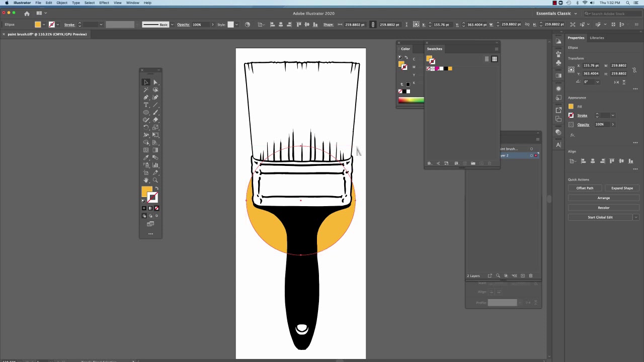Click the Swatch Libraries menu icon
The height and width of the screenshot is (362, 644).
[429, 163]
